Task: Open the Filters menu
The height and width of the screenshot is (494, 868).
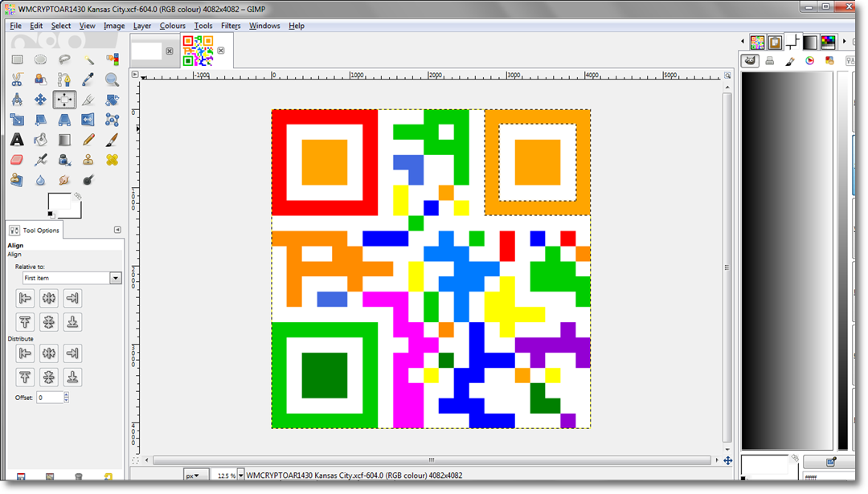Action: click(231, 26)
